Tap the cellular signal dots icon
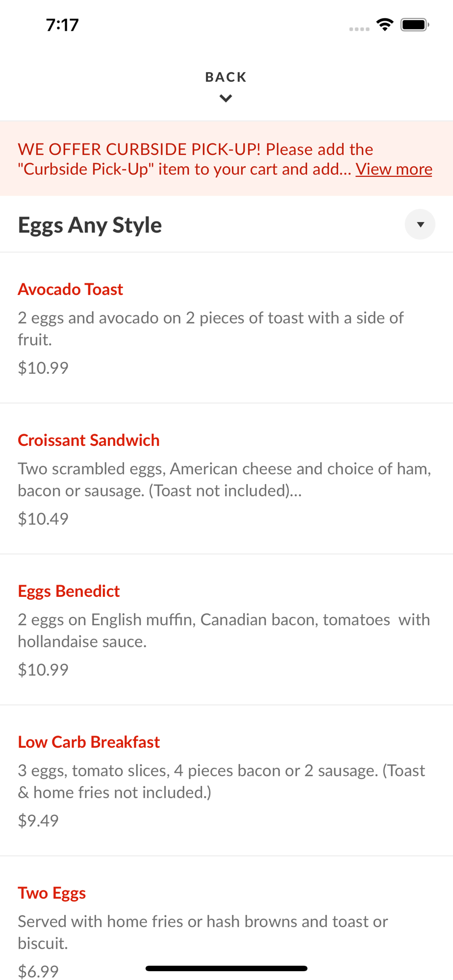Viewport: 453px width, 980px height. pos(359,29)
